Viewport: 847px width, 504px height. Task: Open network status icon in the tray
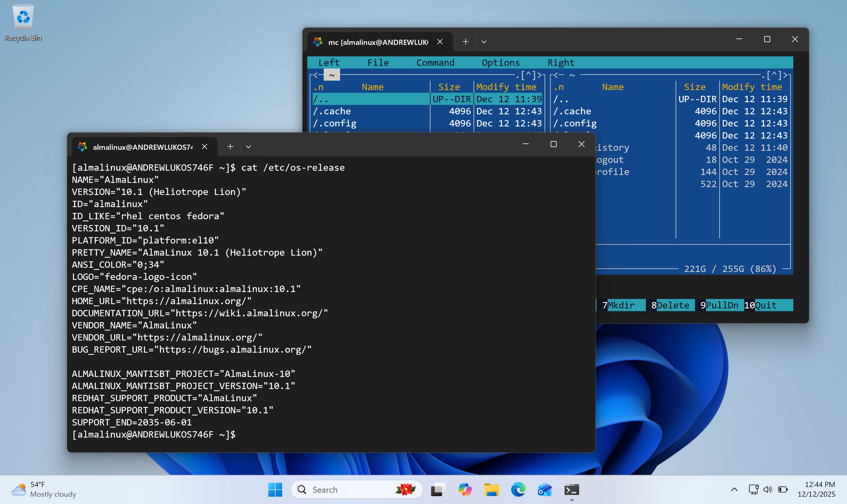[753, 489]
